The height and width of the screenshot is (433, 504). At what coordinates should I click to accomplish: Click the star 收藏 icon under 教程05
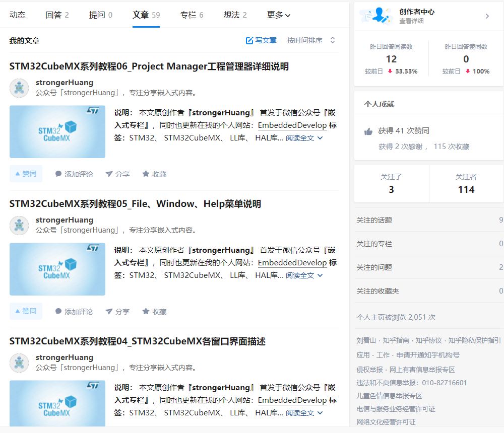[x=146, y=311]
